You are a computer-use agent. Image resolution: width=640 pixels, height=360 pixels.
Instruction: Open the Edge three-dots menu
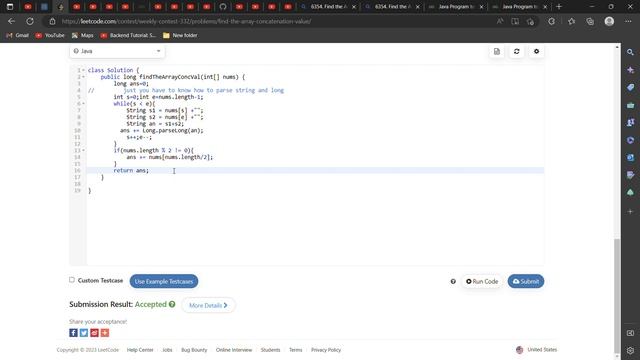pyautogui.click(x=628, y=21)
